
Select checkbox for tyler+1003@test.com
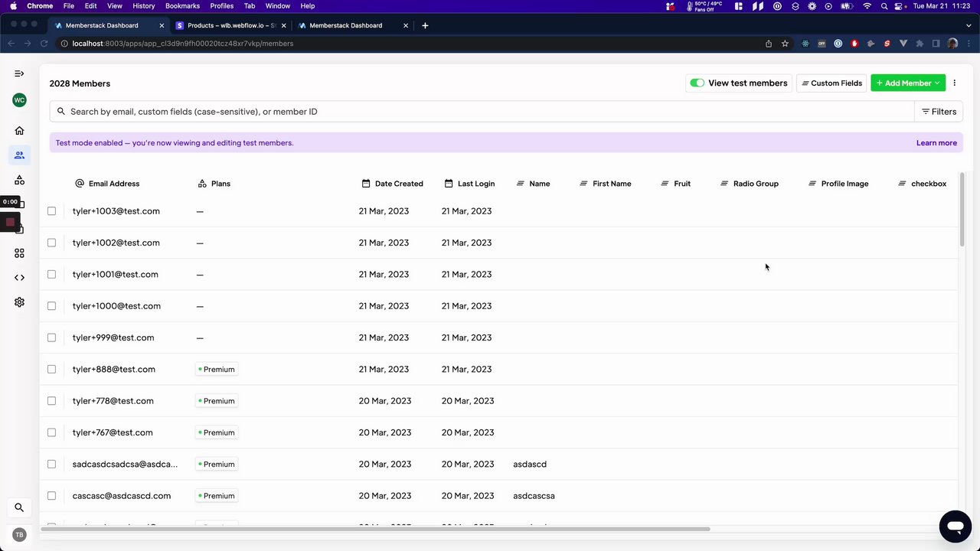click(x=51, y=211)
